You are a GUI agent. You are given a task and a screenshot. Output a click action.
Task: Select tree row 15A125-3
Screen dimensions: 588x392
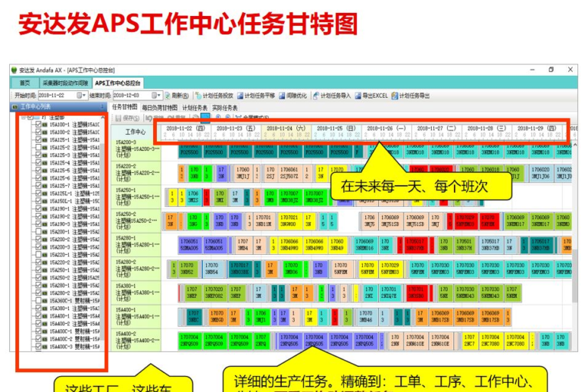click(x=74, y=155)
